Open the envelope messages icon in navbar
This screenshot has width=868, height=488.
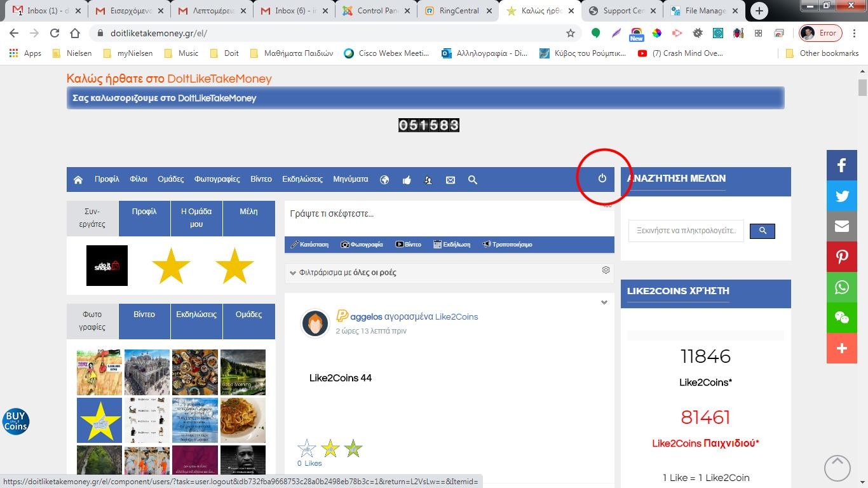point(451,180)
